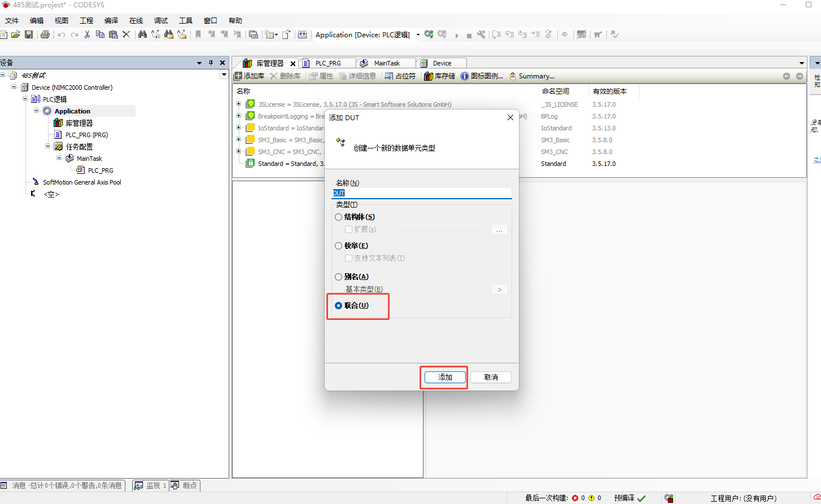
Task: Open the Window menu
Action: pyautogui.click(x=211, y=20)
